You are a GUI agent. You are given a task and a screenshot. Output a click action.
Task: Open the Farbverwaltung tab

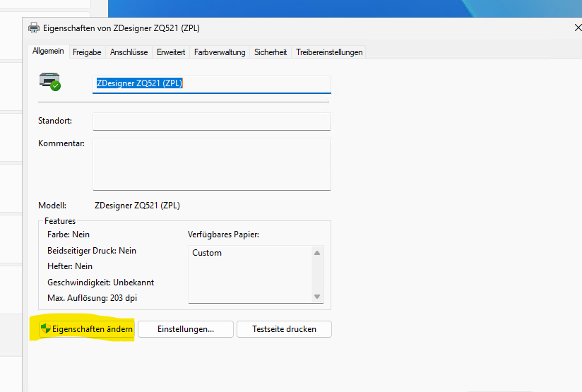coord(220,52)
